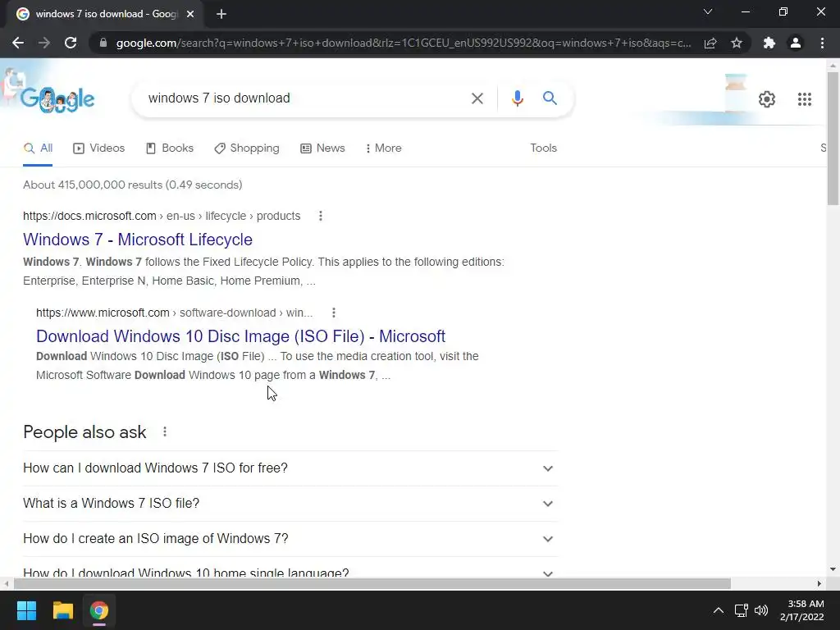Open the search Tools options

[543, 148]
